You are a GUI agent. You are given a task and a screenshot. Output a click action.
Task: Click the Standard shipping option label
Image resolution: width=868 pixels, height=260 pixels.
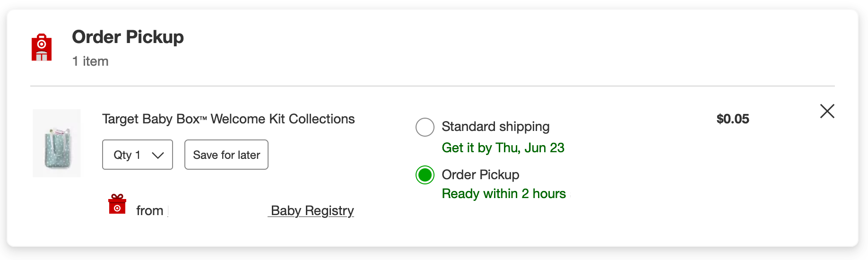(x=495, y=127)
